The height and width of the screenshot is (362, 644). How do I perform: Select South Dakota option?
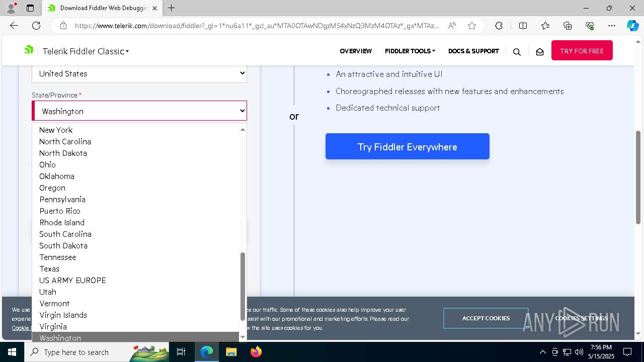136,245
